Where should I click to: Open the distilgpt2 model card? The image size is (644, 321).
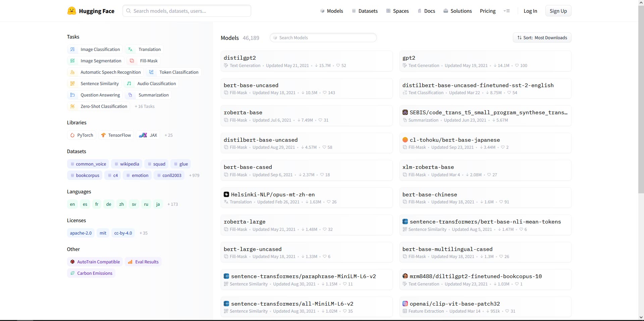[307, 61]
